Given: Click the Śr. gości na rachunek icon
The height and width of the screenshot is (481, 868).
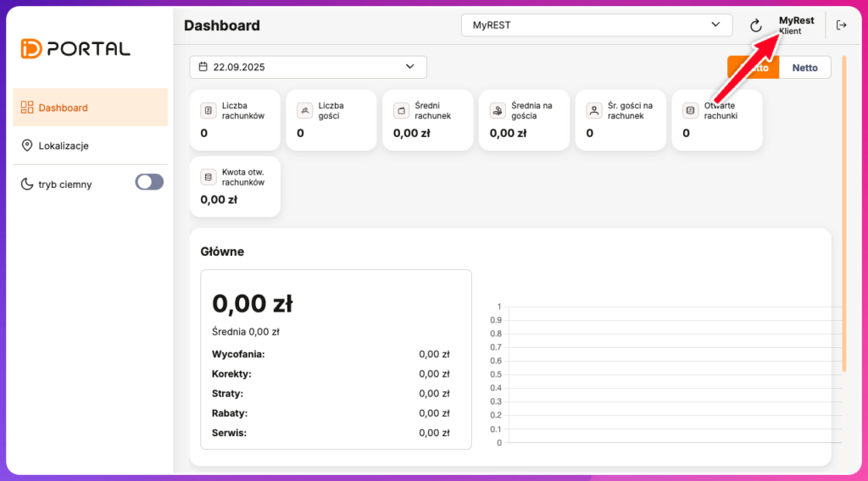Looking at the screenshot, I should (x=594, y=110).
